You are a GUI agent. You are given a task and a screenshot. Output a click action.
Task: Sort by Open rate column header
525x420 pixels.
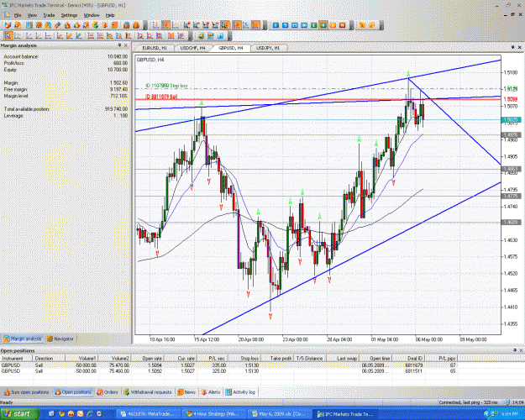pyautogui.click(x=147, y=358)
